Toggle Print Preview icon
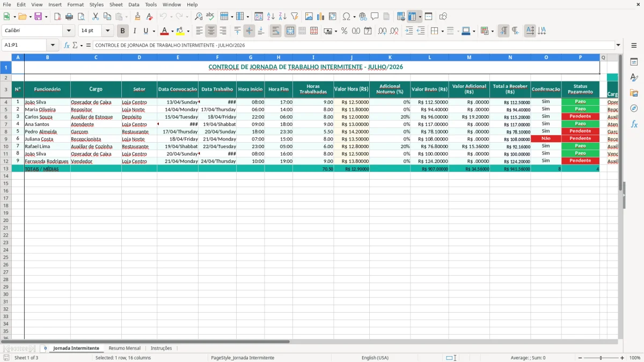This screenshot has height=362, width=644. [x=81, y=17]
